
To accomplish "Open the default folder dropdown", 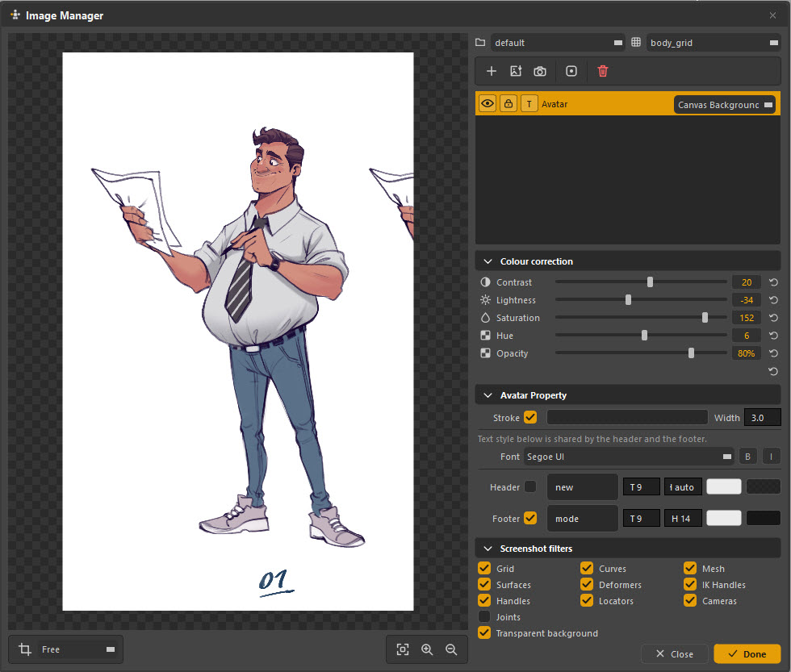I will pyautogui.click(x=558, y=43).
